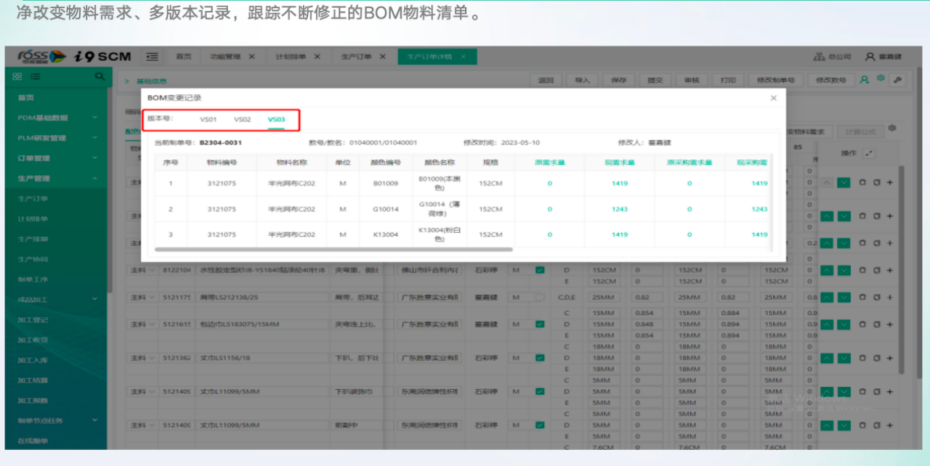Move row 5121362 up with green arrow
The width and height of the screenshot is (930, 466).
[827, 358]
